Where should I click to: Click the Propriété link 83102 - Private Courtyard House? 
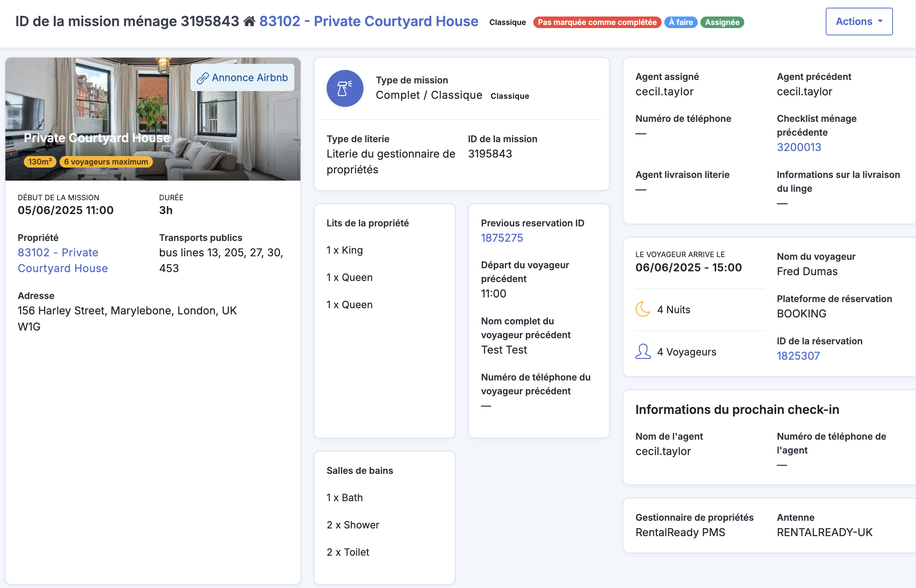(x=63, y=260)
